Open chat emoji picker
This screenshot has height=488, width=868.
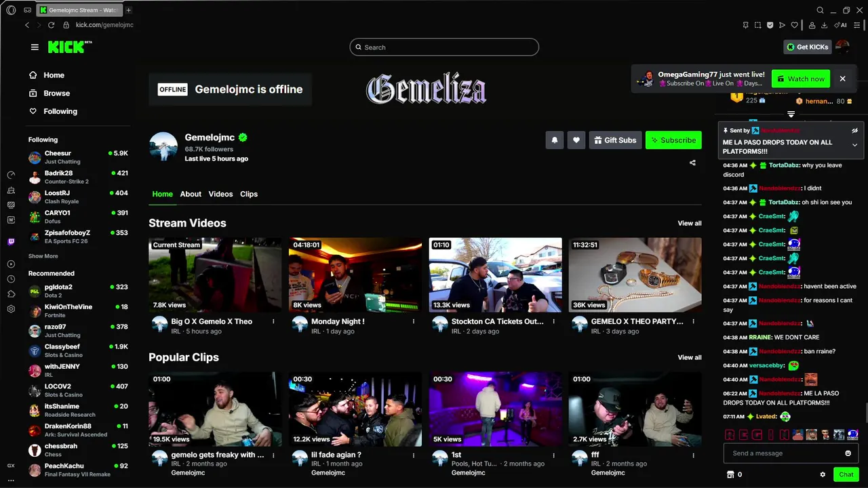848,453
